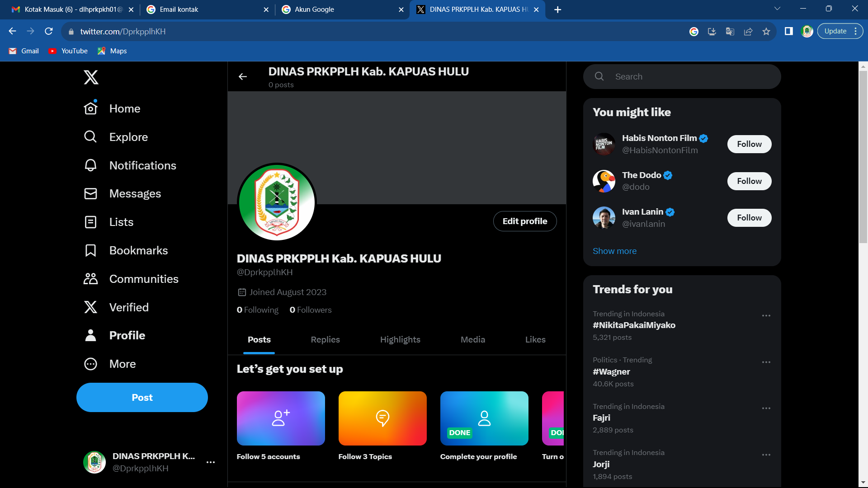Switch to the Likes tab

[535, 339]
